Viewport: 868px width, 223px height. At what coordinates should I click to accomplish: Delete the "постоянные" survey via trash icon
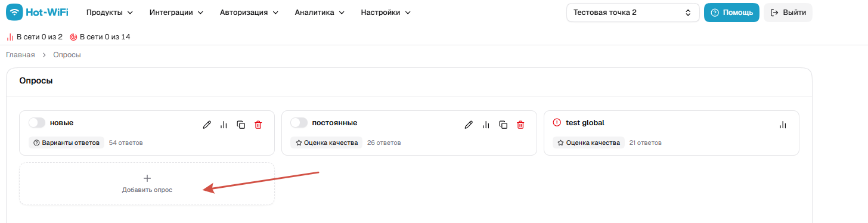click(520, 125)
